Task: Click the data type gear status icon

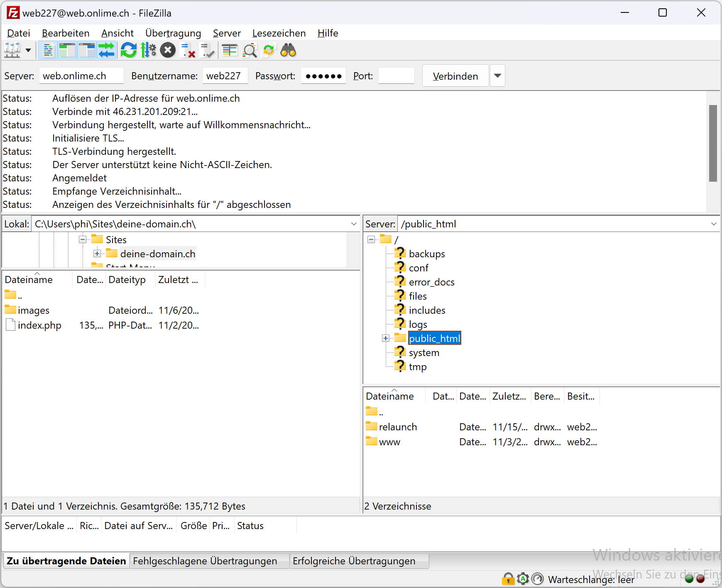Action: (523, 578)
